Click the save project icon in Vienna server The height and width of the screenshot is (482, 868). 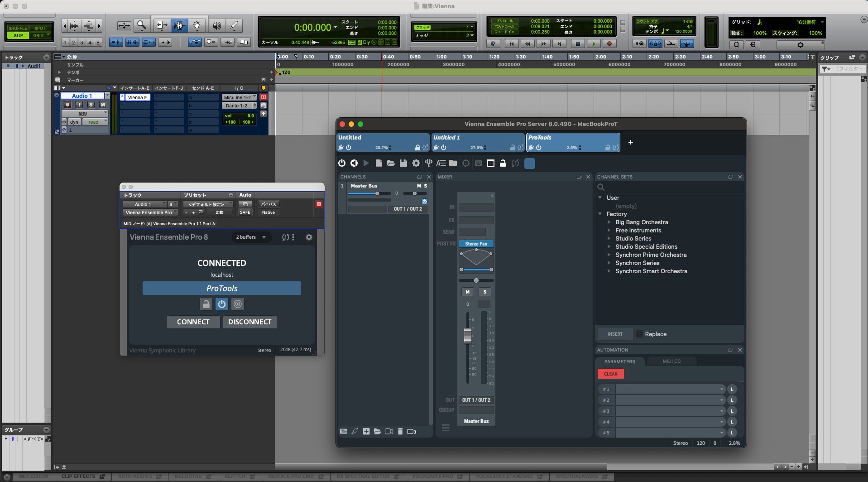(x=403, y=163)
